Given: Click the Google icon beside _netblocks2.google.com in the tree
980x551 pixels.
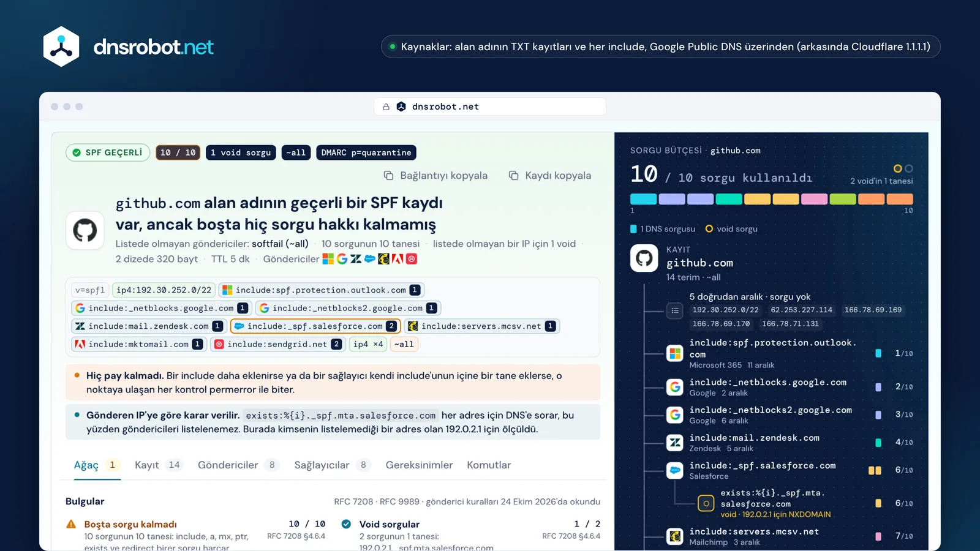Looking at the screenshot, I should [x=675, y=414].
